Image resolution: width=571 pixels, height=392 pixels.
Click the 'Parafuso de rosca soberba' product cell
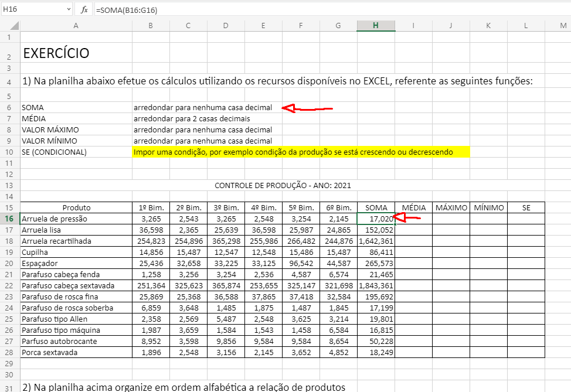tap(76, 308)
